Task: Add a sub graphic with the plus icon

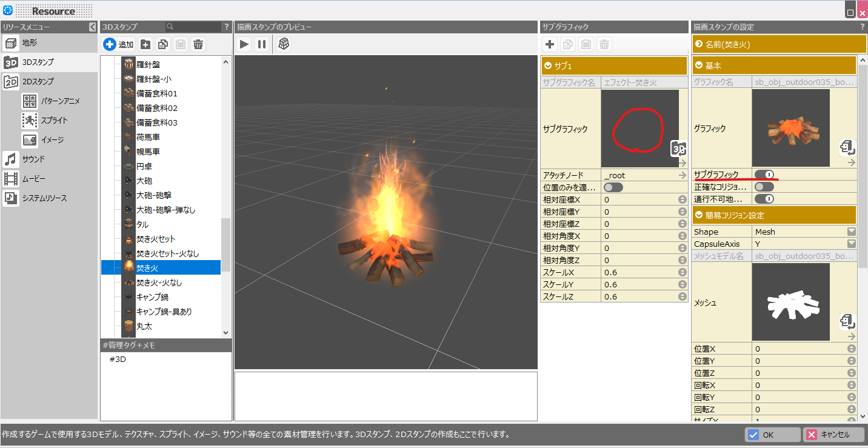Action: (x=550, y=44)
